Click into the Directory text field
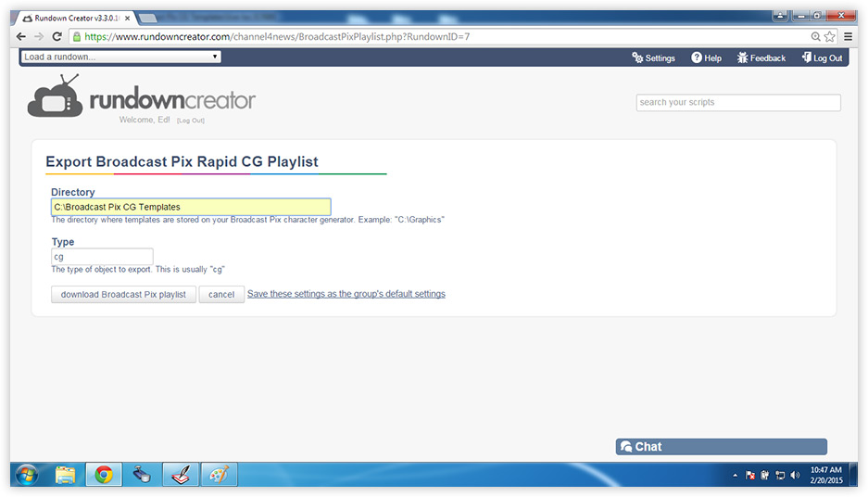This screenshot has width=868, height=497. (191, 207)
